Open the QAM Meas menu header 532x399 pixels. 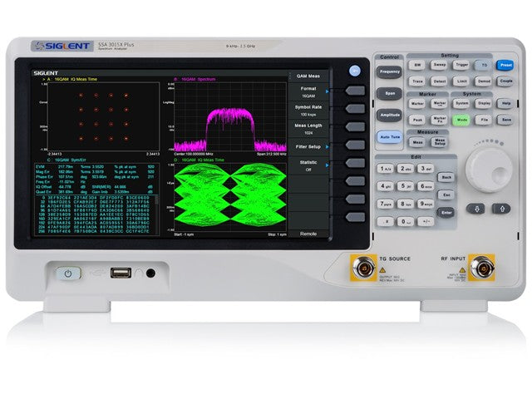308,76
